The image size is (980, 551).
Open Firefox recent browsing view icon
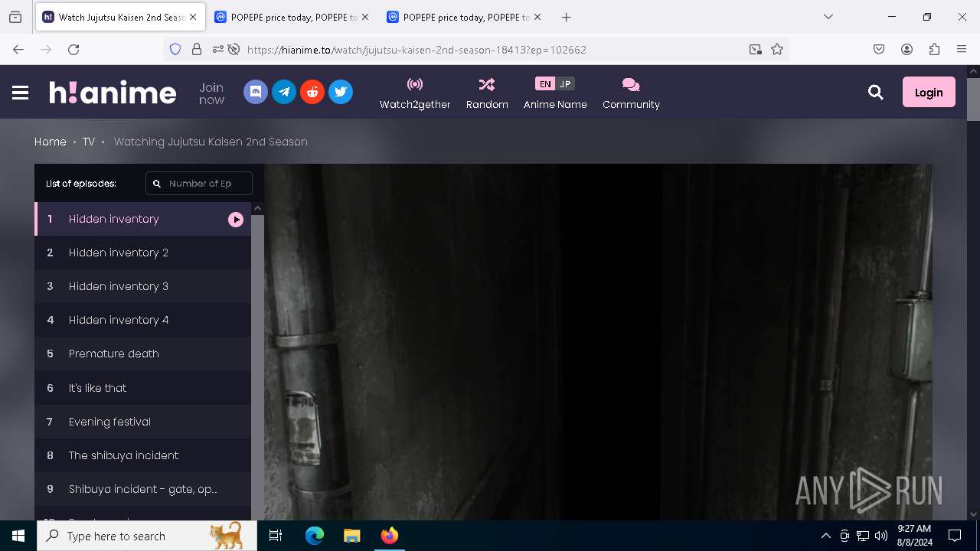coord(15,17)
